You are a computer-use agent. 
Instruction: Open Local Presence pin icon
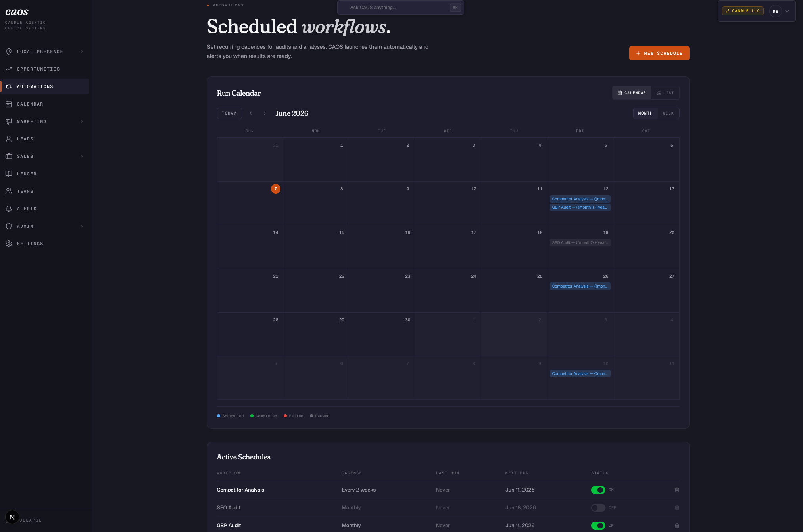click(x=9, y=52)
